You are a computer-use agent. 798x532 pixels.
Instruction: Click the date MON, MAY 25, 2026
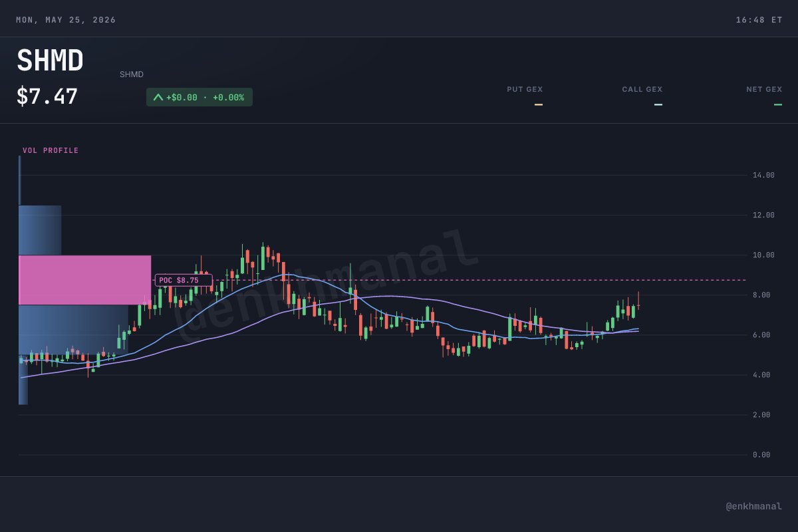pos(66,20)
